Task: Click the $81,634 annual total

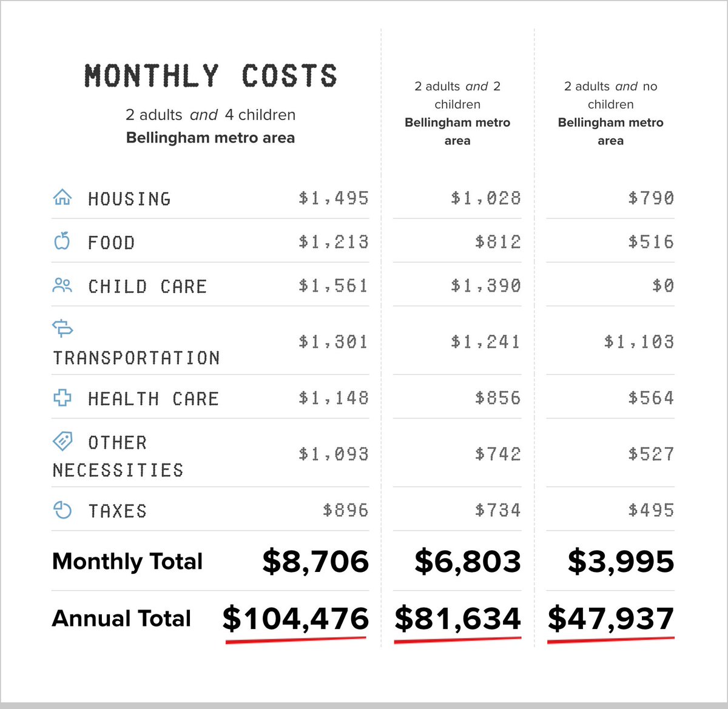Action: pyautogui.click(x=457, y=619)
